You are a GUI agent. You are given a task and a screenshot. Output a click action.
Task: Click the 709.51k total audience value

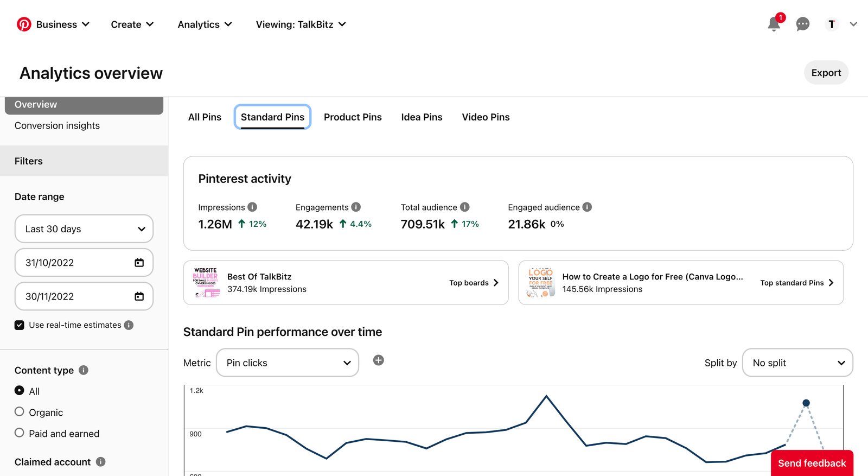(423, 224)
